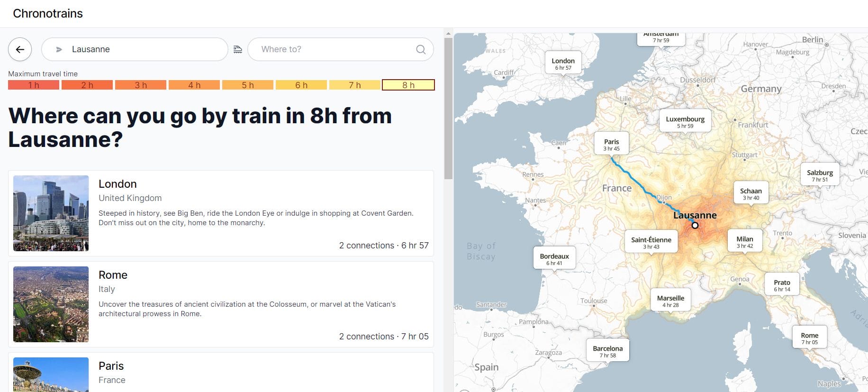Image resolution: width=868 pixels, height=392 pixels.
Task: Select 6 h maximum travel time
Action: coord(301,85)
